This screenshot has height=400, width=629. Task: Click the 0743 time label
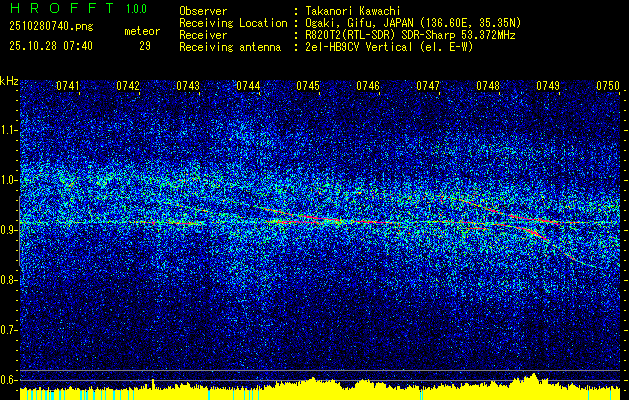(x=188, y=87)
